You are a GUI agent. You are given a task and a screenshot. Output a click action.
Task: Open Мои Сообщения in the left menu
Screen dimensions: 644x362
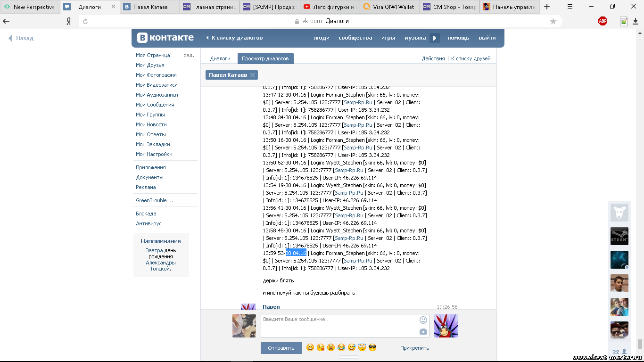pyautogui.click(x=155, y=105)
